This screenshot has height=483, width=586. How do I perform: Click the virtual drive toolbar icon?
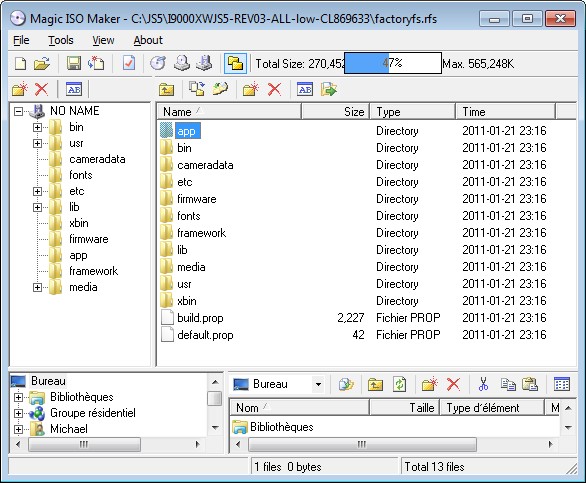point(204,63)
